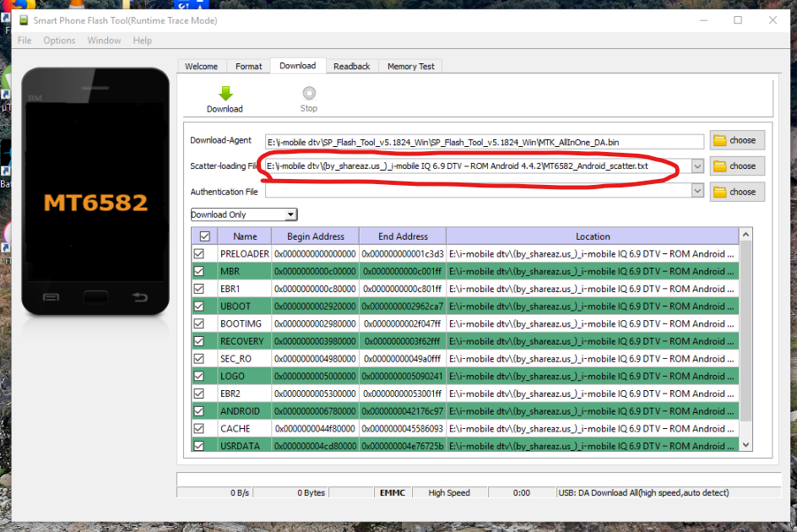Click the CACHE row location path
The width and height of the screenshot is (797, 532).
click(592, 429)
